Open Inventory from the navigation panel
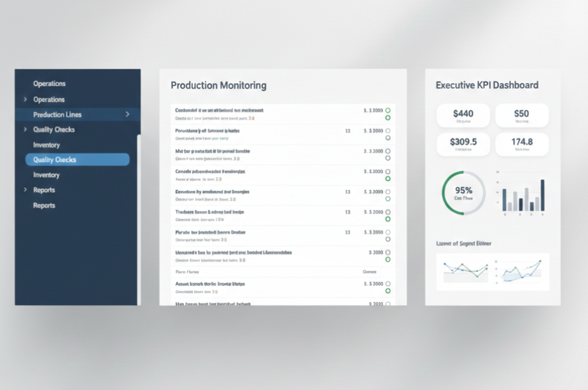This screenshot has width=588, height=390. (45, 144)
